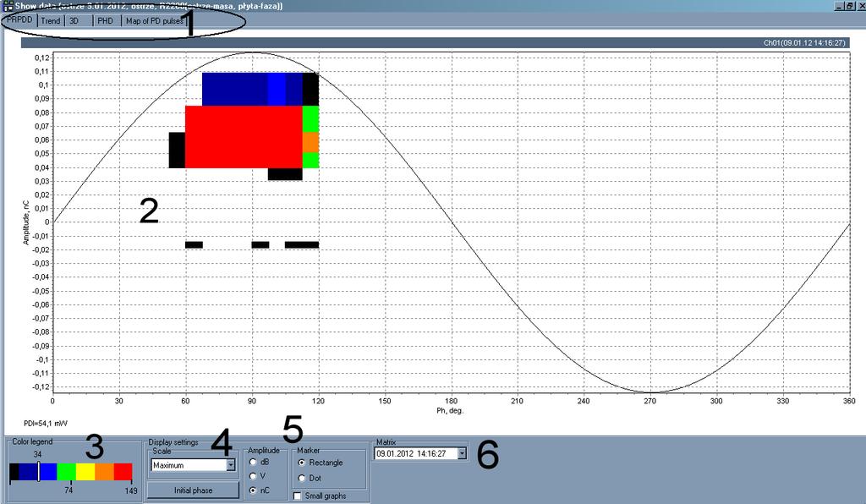Click the large red PD cluster on graph
Screen dimensions: 866x504
pyautogui.click(x=244, y=137)
